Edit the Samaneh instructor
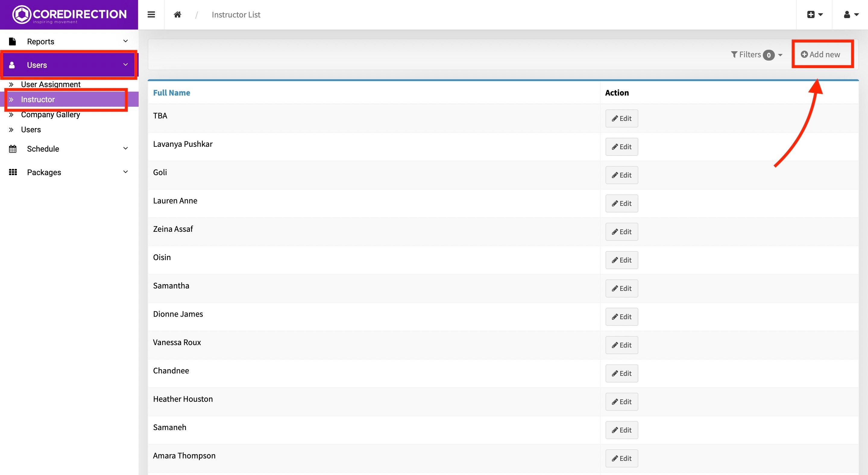 click(x=622, y=429)
